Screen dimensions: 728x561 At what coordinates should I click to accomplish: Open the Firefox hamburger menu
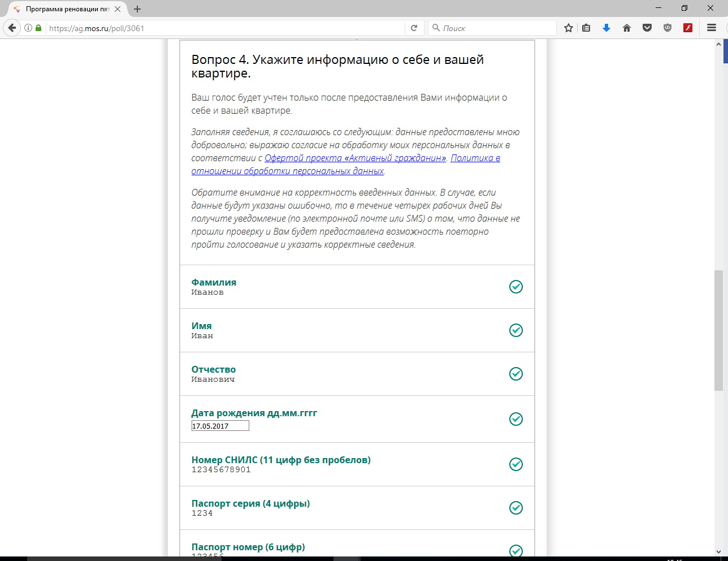[712, 28]
